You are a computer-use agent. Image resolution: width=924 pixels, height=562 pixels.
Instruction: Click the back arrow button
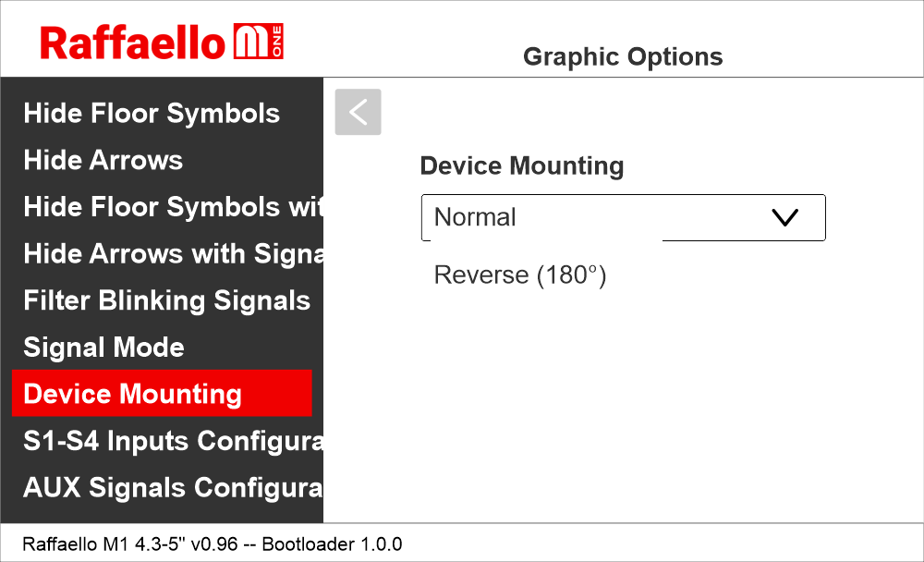tap(358, 112)
